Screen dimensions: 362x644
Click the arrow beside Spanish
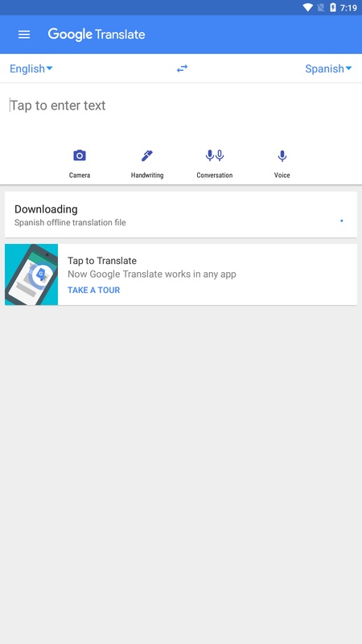coord(349,68)
